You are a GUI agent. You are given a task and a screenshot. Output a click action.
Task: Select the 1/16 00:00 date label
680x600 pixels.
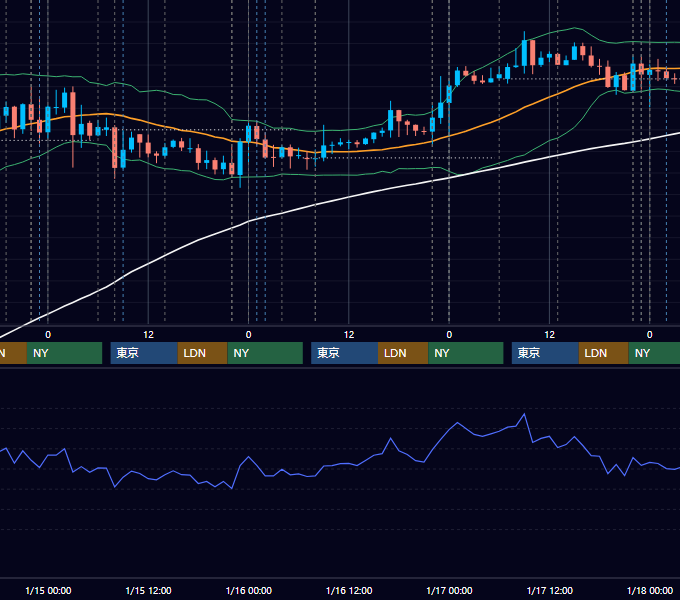[248, 590]
